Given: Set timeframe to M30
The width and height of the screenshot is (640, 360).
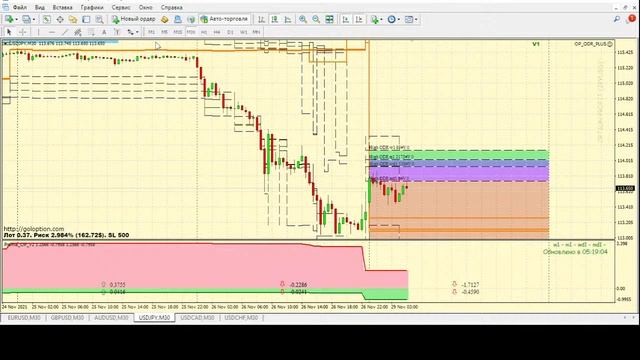Looking at the screenshot, I should (x=191, y=32).
